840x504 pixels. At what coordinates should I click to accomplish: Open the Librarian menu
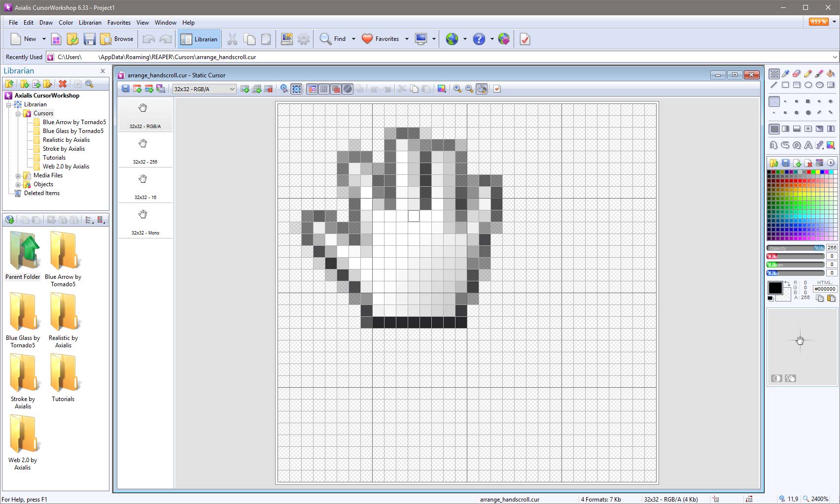90,23
